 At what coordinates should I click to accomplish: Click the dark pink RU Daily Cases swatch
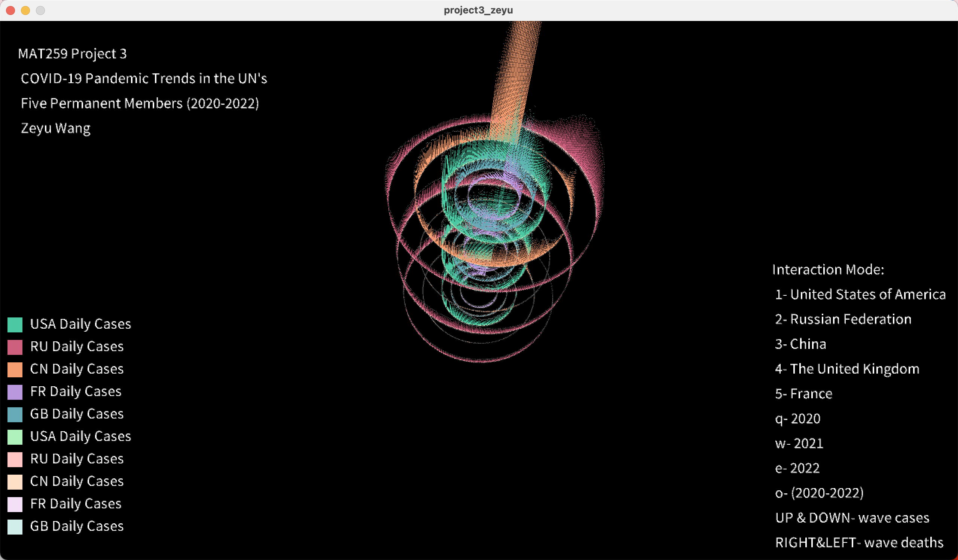[x=15, y=347]
